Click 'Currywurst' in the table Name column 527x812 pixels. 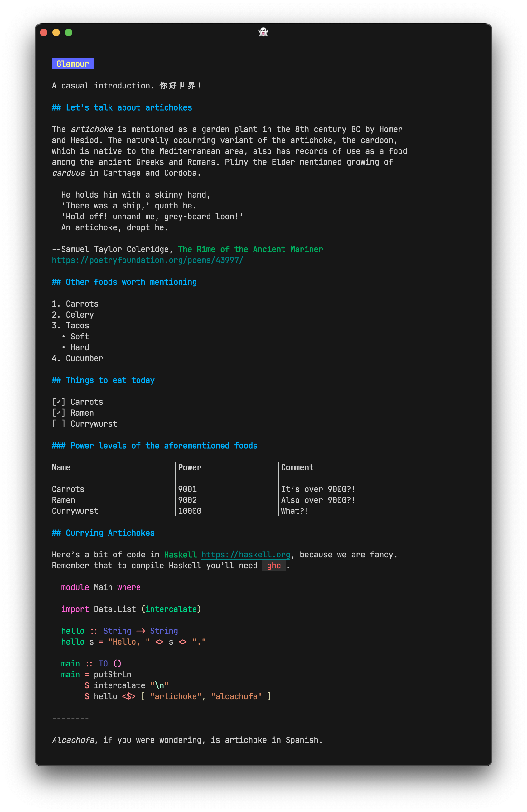(75, 511)
